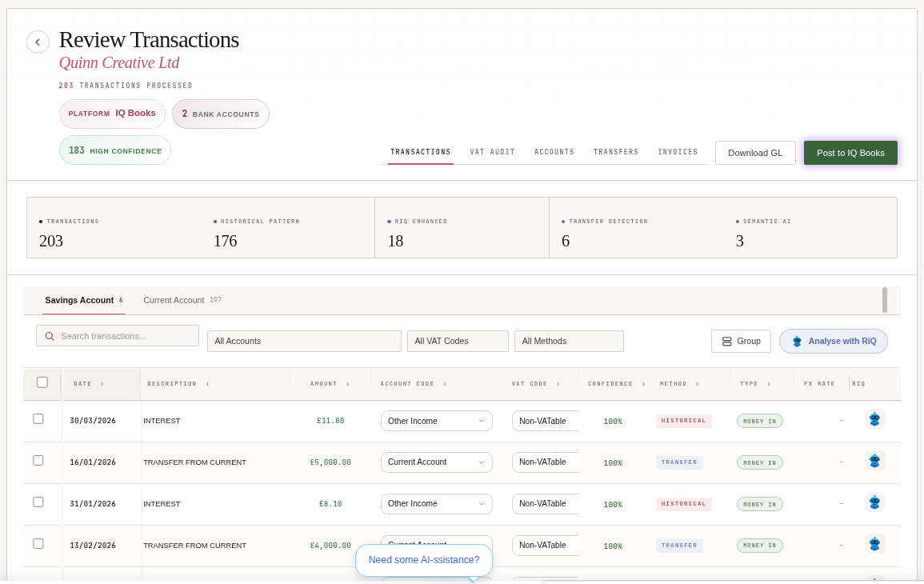Click Analyse with RiQ button
924x584 pixels.
coord(834,342)
